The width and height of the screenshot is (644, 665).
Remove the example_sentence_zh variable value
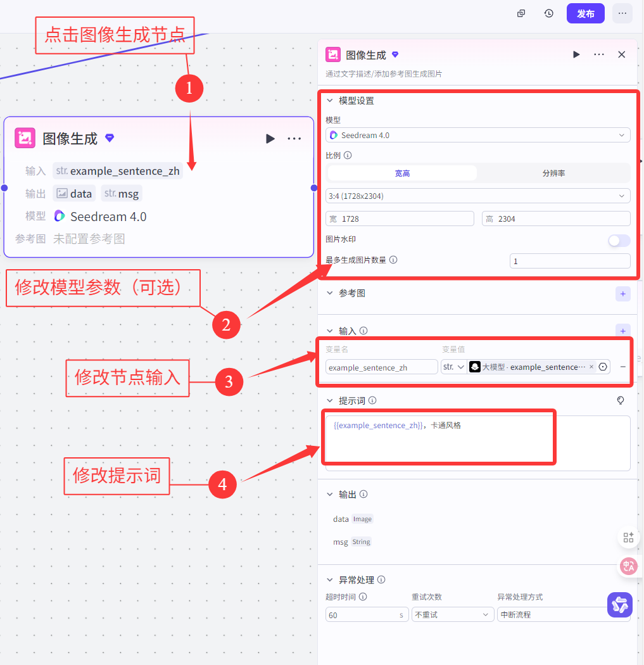click(x=591, y=366)
